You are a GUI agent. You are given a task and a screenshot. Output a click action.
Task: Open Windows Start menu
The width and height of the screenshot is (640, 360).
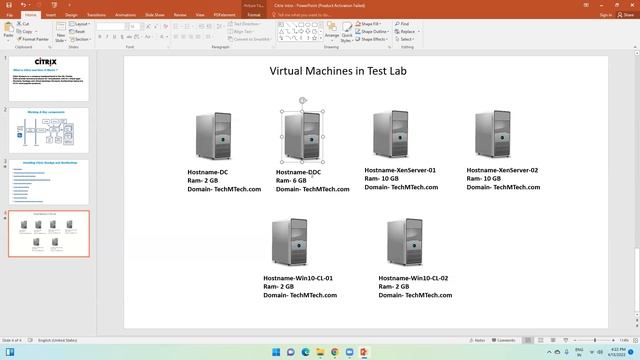pyautogui.click(x=276, y=352)
